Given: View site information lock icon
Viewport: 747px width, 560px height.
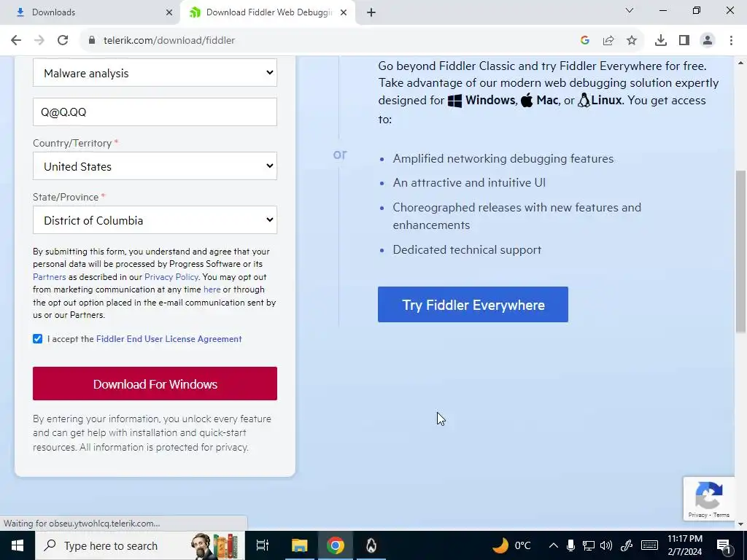Looking at the screenshot, I should click(92, 40).
